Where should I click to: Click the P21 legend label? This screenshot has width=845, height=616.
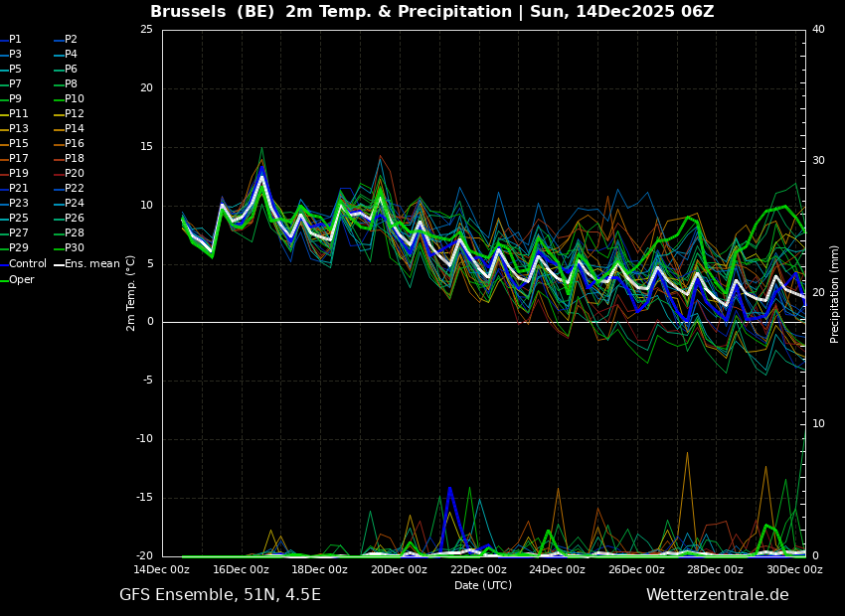[x=18, y=189]
